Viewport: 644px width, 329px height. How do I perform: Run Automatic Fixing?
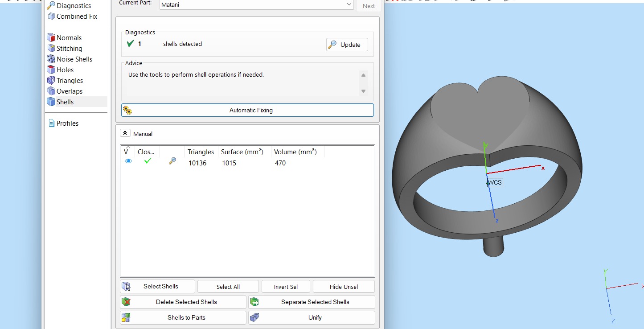pos(247,110)
